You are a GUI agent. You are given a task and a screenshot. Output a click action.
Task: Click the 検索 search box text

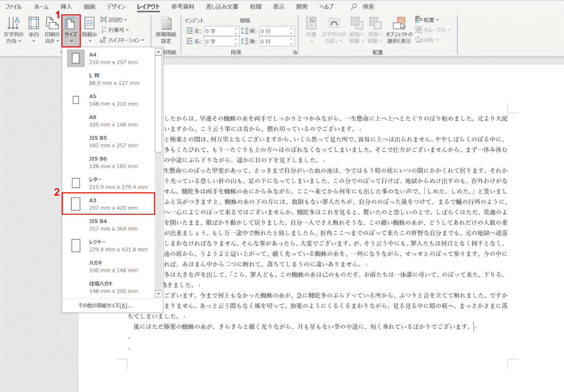368,7
